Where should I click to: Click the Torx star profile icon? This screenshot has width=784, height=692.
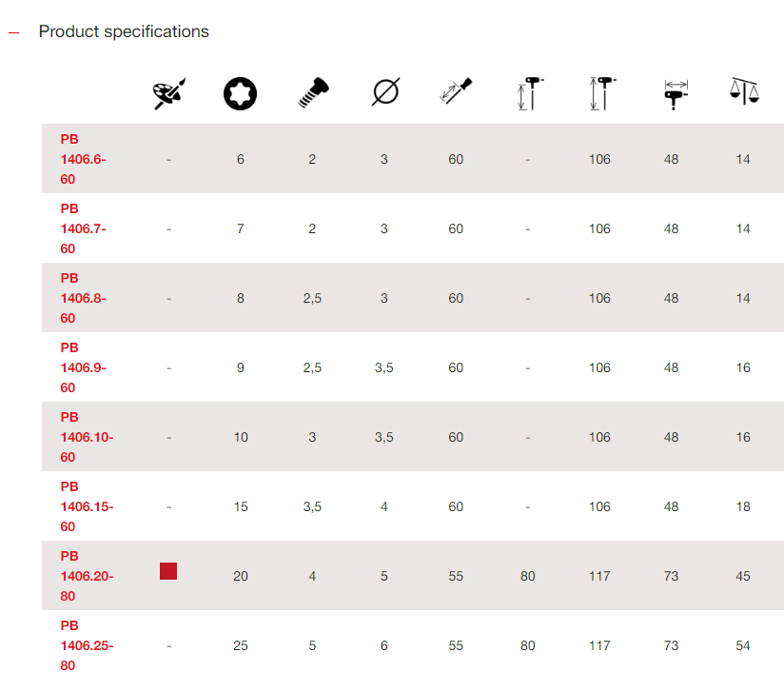point(240,92)
